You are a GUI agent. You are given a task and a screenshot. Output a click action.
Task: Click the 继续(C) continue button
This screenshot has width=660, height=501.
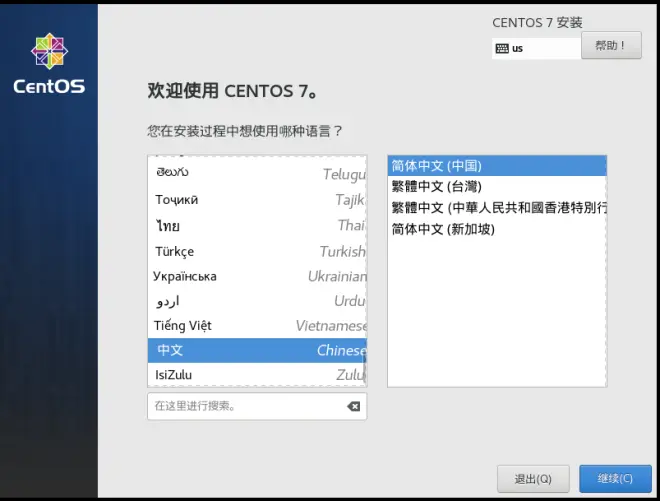pyautogui.click(x=615, y=479)
